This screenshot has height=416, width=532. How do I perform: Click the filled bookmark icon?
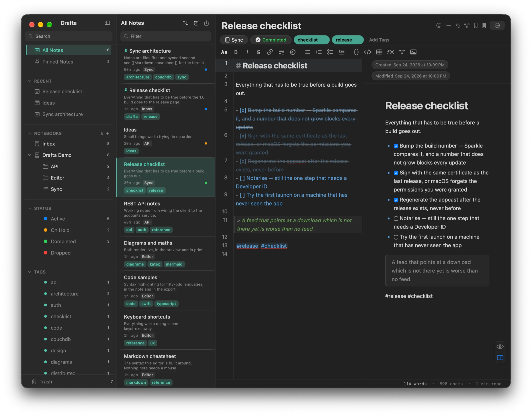[x=484, y=25]
